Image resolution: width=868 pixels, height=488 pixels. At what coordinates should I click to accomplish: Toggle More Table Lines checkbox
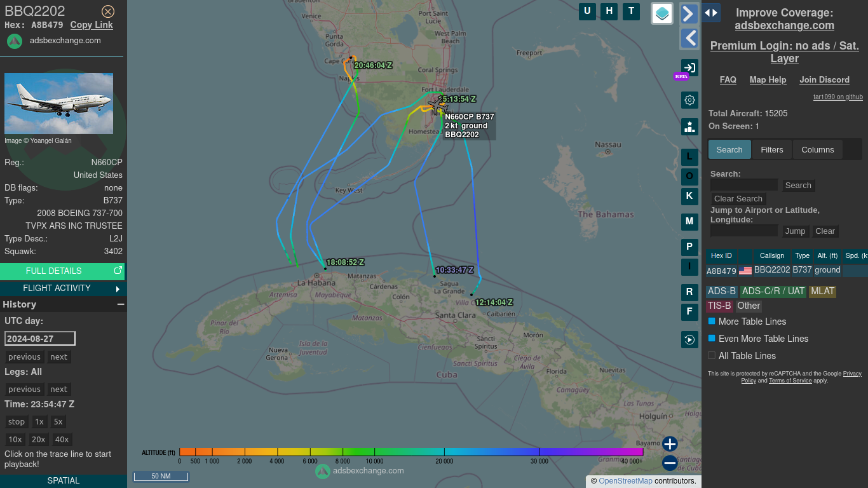[712, 322]
